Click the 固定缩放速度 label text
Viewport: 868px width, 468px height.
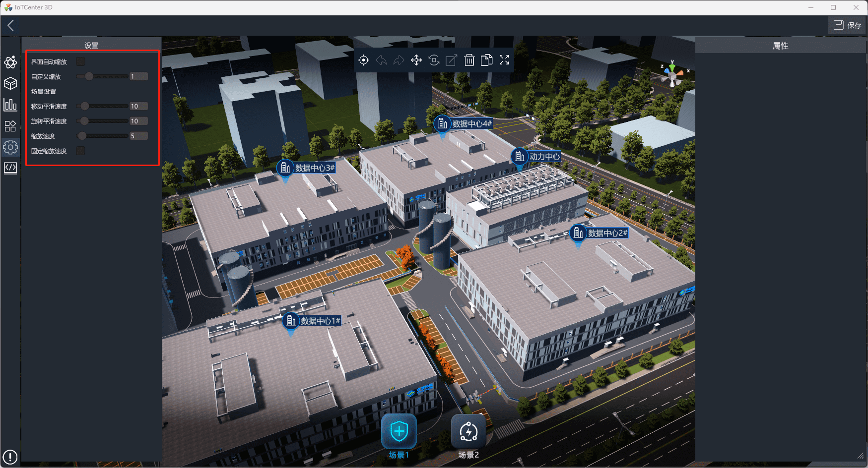click(49, 151)
